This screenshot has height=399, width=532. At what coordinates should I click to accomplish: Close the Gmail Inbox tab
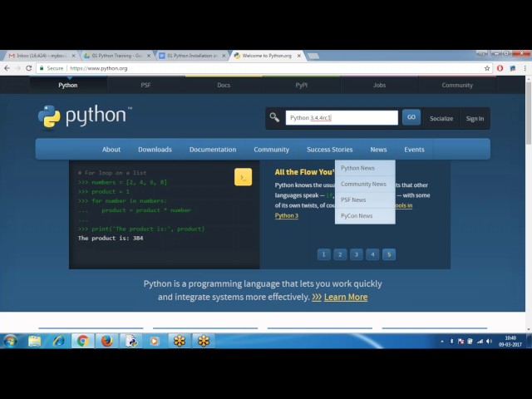pyautogui.click(x=73, y=56)
